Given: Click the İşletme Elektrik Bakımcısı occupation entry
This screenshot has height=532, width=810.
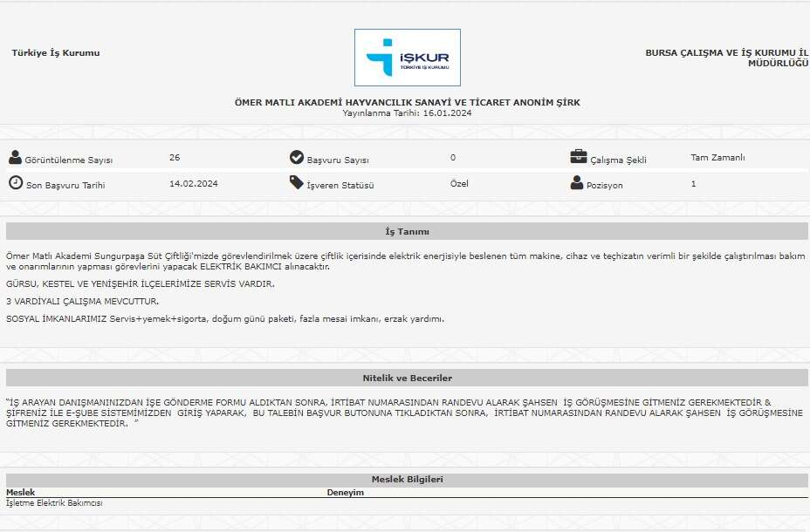Looking at the screenshot, I should [54, 503].
